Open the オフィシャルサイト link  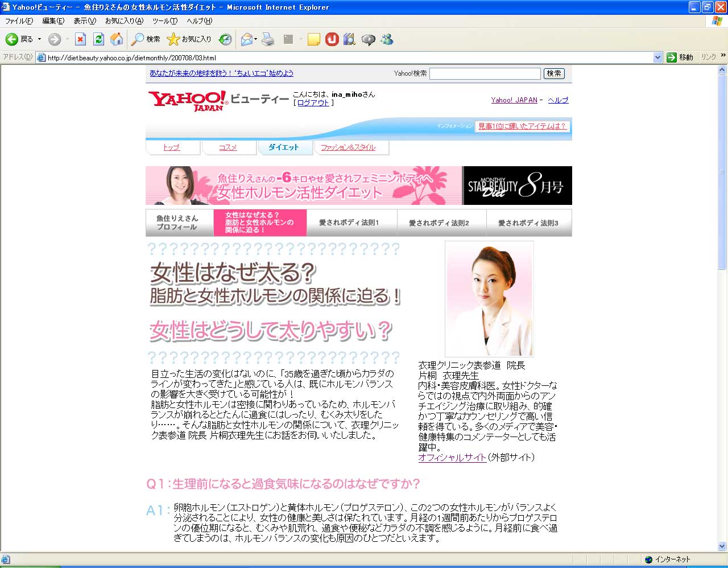pos(452,458)
